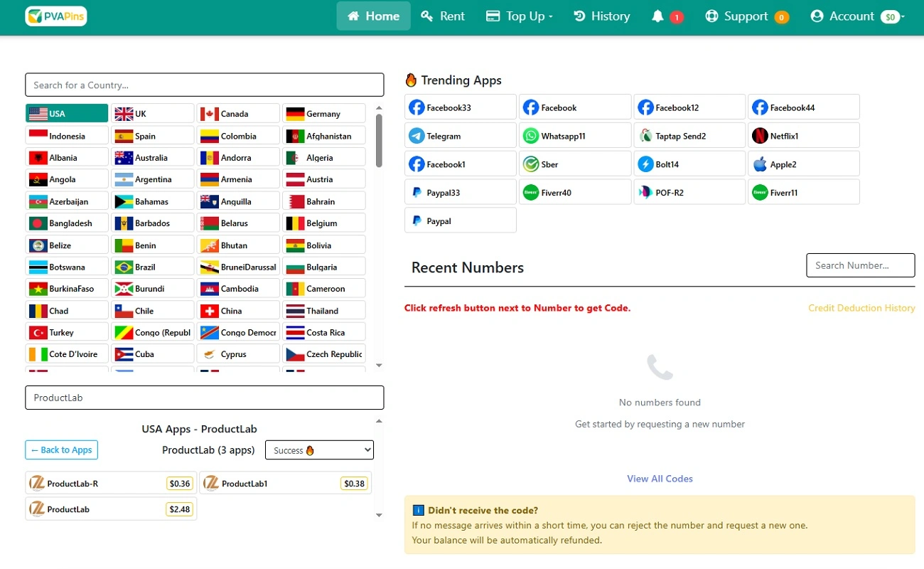Select the ProductLab app for $2.48
924x569 pixels.
coord(111,509)
